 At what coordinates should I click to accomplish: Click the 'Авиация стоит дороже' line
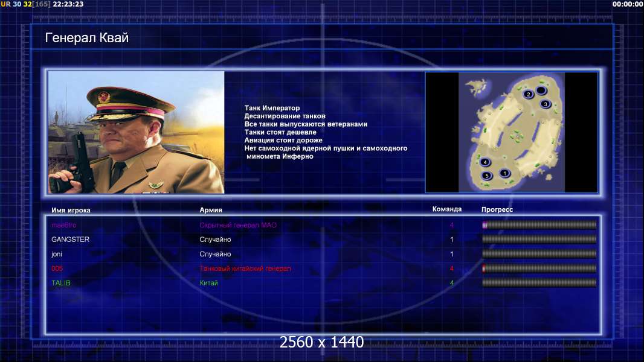pyautogui.click(x=283, y=140)
